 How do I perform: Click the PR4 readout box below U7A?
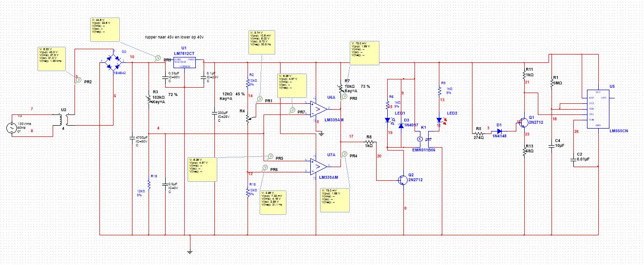click(336, 200)
